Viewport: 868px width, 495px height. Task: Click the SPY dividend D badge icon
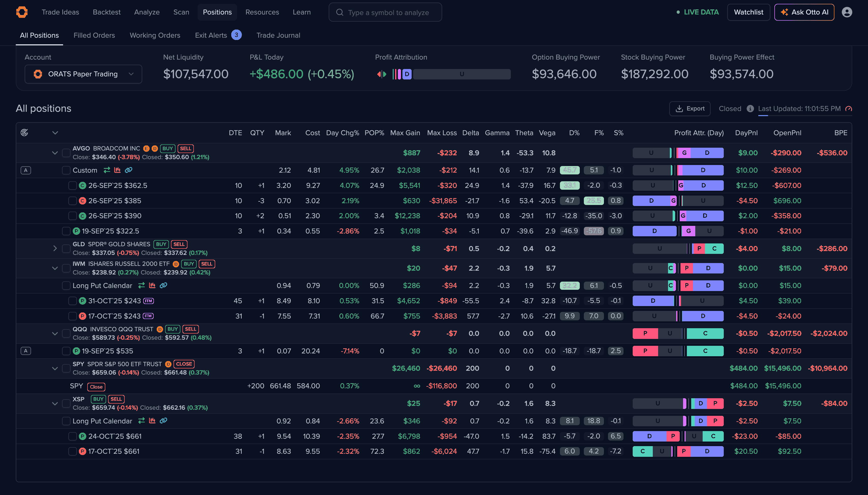point(168,364)
